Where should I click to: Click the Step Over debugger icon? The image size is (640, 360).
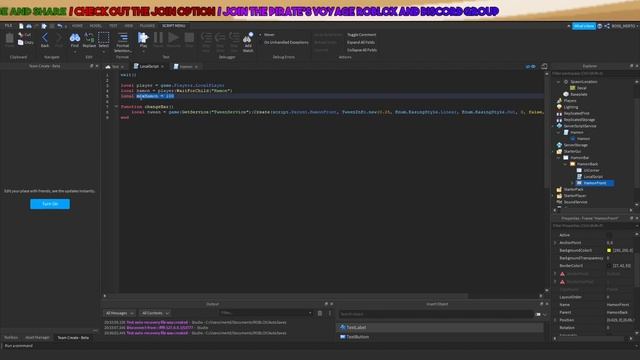[x=220, y=38]
